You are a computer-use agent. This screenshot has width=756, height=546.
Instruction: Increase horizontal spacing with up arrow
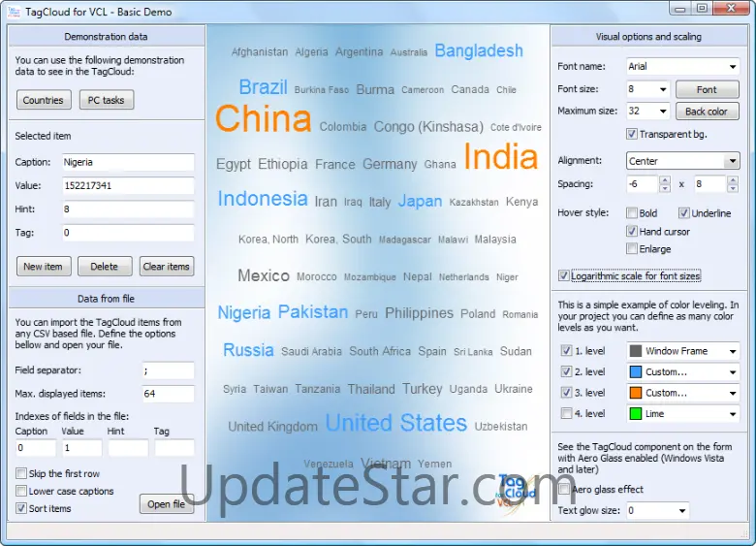pyautogui.click(x=665, y=180)
